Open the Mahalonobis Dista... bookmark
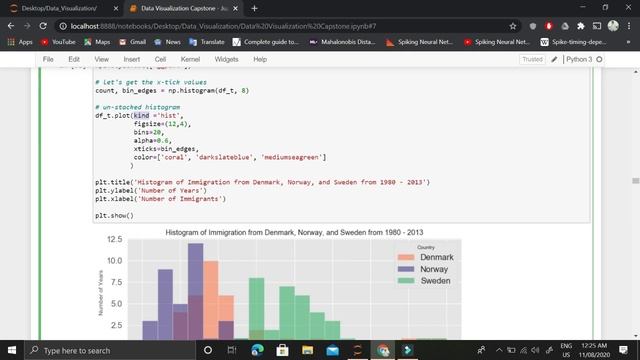This screenshot has width=640, height=360. pyautogui.click(x=342, y=42)
